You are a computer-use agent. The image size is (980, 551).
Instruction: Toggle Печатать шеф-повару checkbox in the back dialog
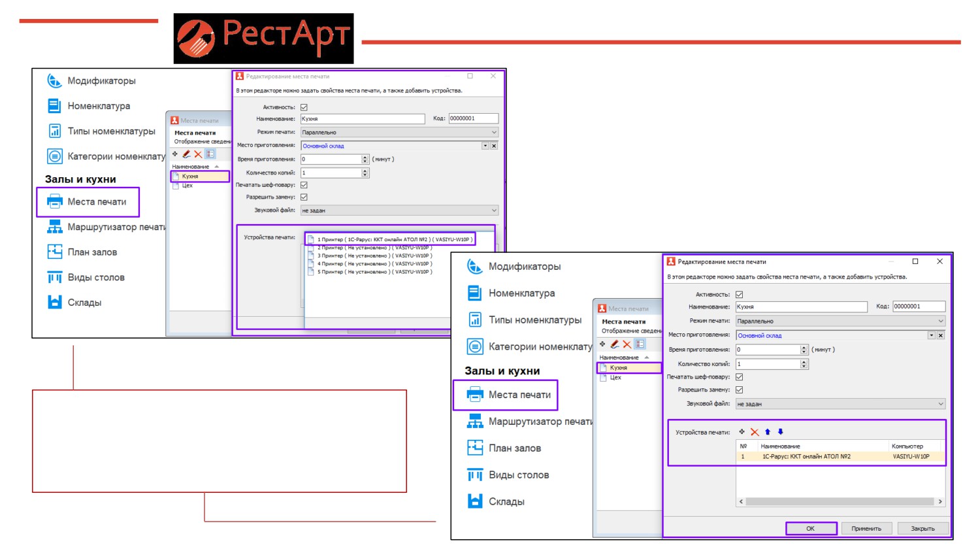click(x=304, y=185)
